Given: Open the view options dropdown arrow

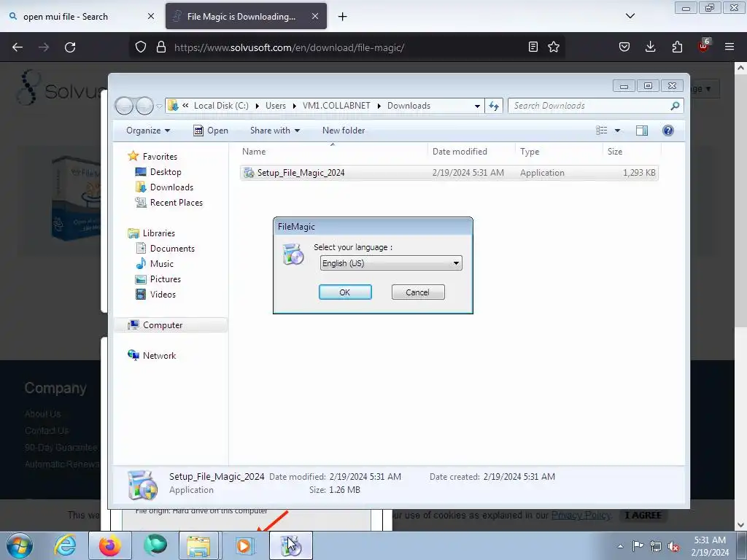Looking at the screenshot, I should 617,131.
